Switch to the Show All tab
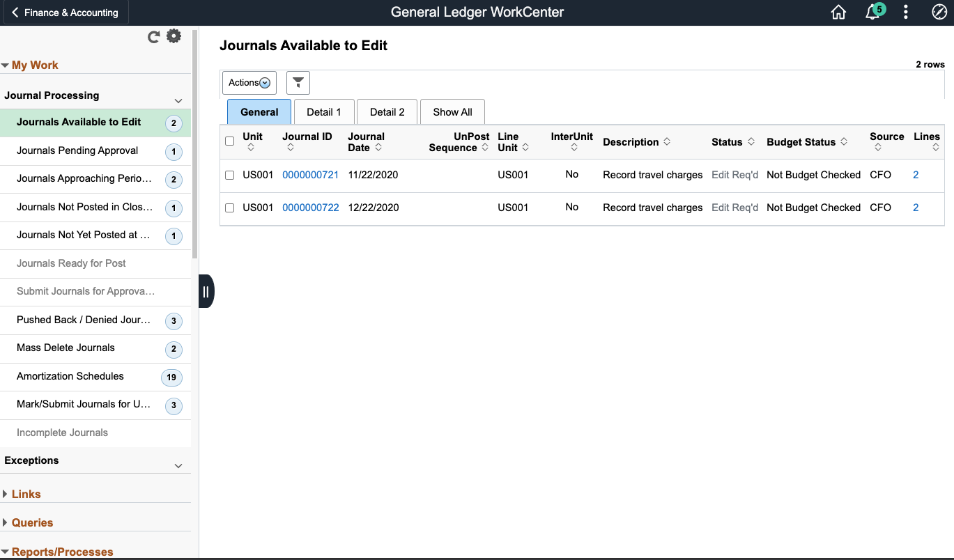The width and height of the screenshot is (954, 560). [452, 111]
